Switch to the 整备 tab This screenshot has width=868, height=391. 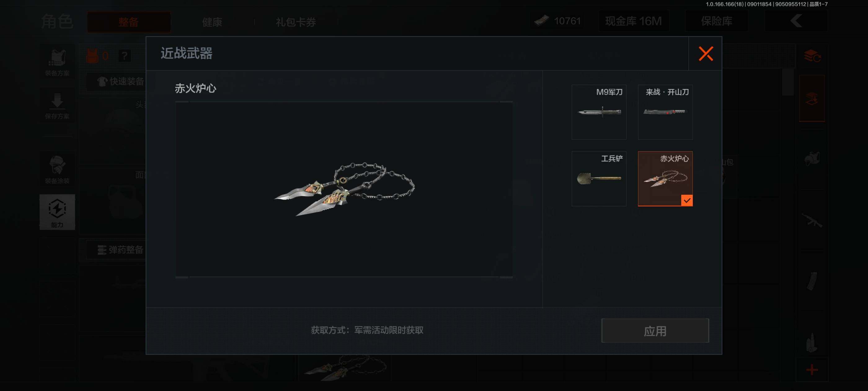pyautogui.click(x=129, y=22)
